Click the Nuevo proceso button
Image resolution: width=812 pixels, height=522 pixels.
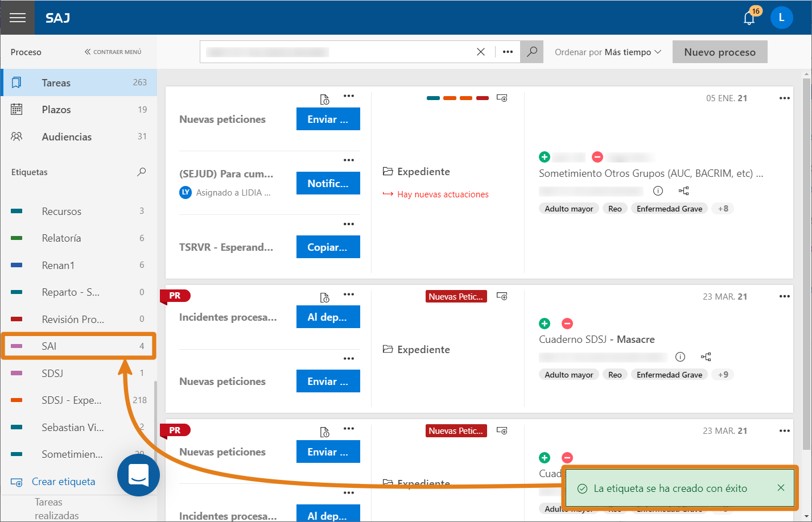click(x=720, y=52)
